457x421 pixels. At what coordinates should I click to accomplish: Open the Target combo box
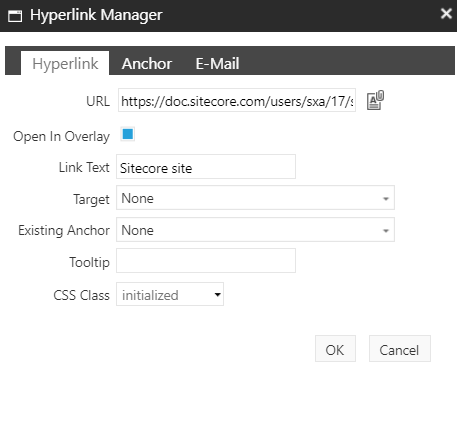[255, 198]
